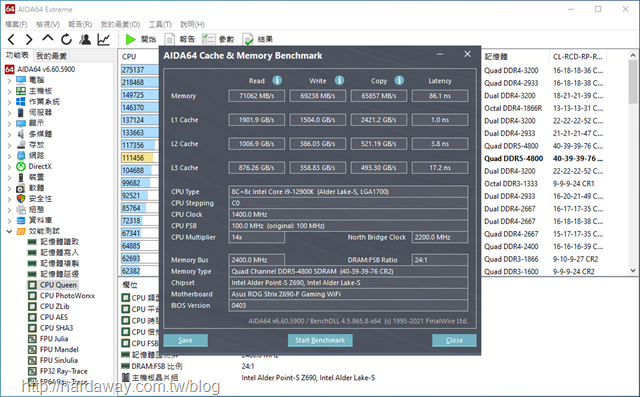Switch to the 功能表 tab
The image size is (640, 397).
tap(17, 55)
